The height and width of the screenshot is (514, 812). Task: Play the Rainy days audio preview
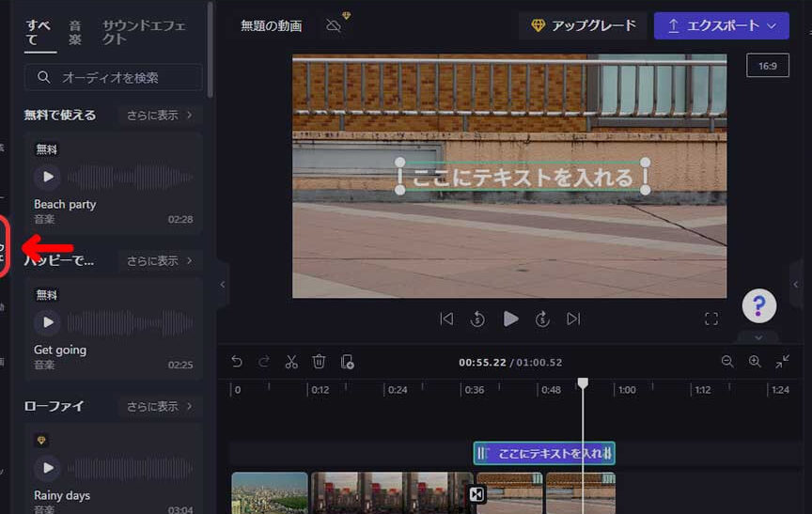pos(48,468)
